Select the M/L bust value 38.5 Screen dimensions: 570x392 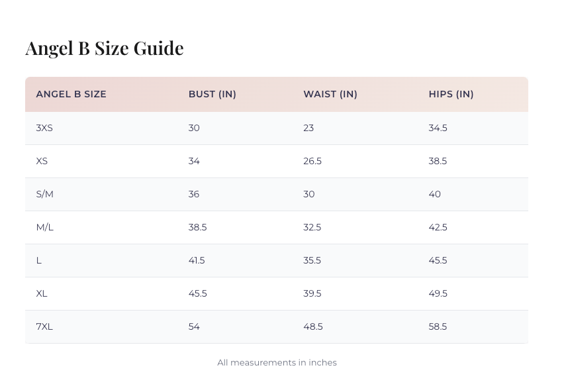(197, 227)
